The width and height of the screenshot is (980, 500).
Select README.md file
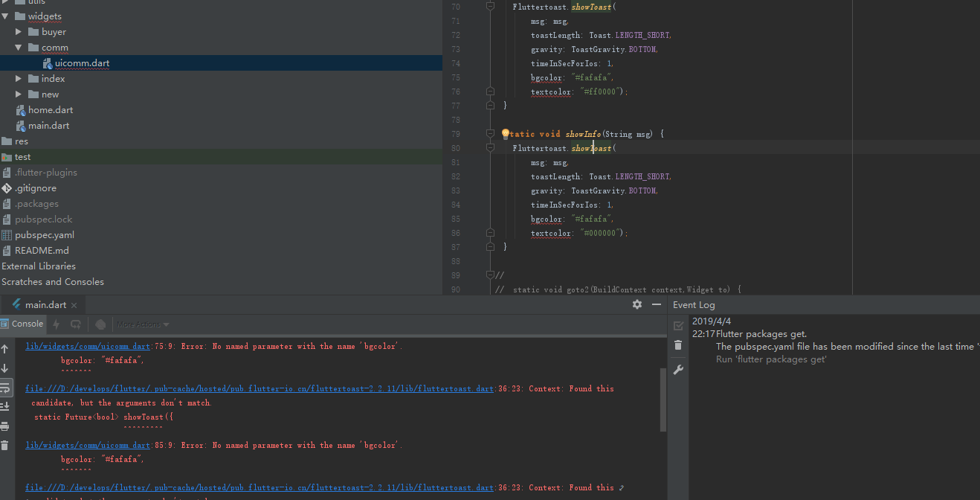(x=42, y=251)
